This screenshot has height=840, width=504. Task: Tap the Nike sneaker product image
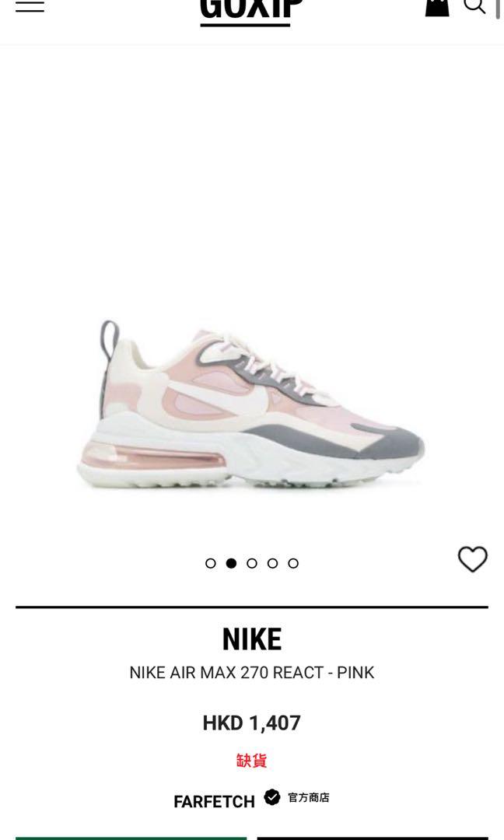point(250,404)
